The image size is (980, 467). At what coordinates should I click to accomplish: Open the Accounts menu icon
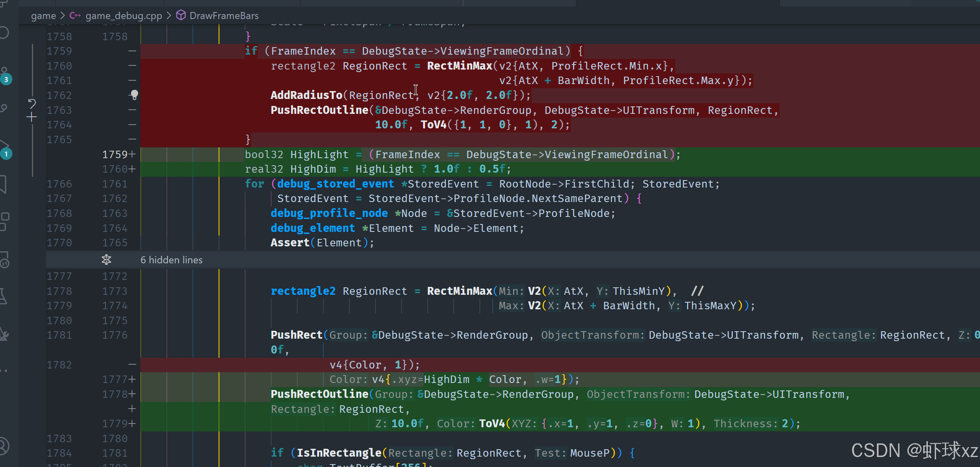pos(3,446)
